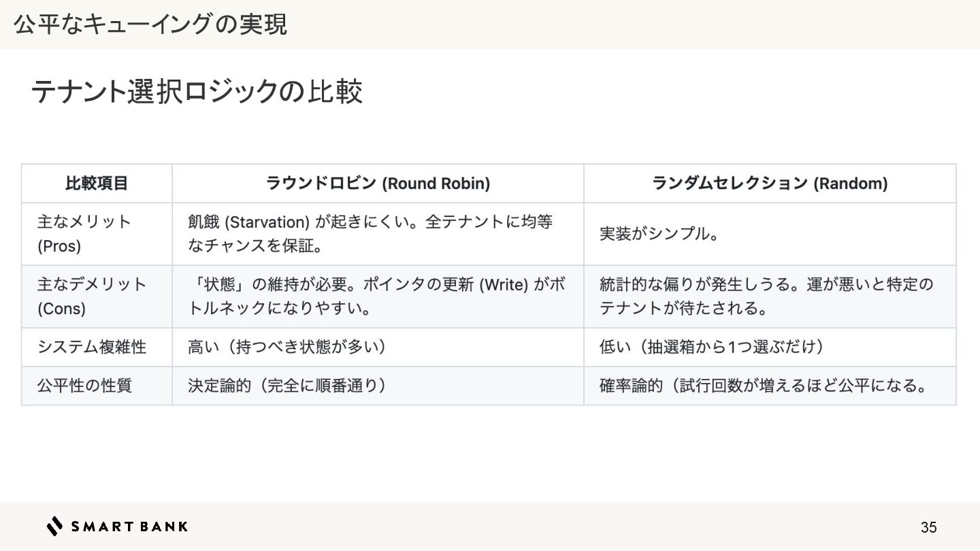The height and width of the screenshot is (551, 980).
Task: Click the SMART BANK wordmark text
Action: (129, 526)
